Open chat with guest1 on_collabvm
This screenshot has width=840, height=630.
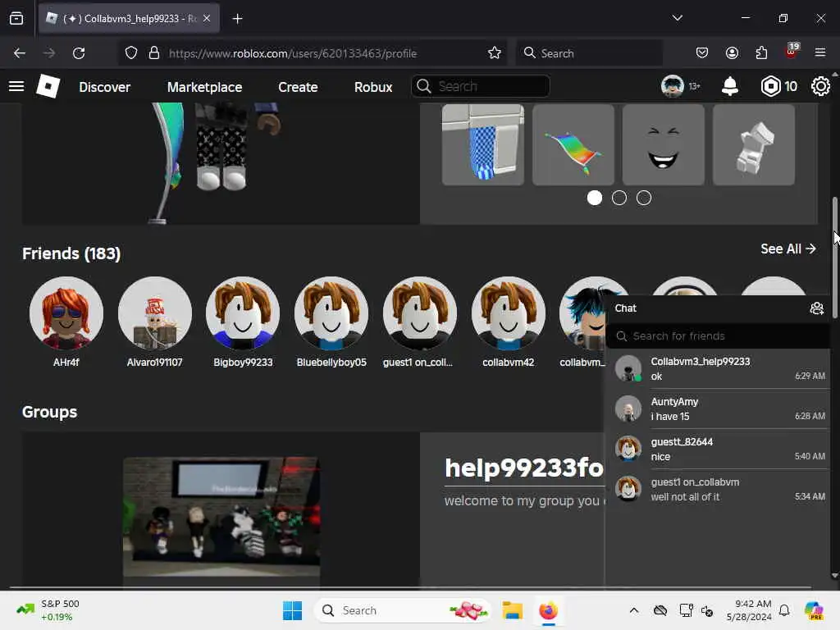pyautogui.click(x=717, y=489)
